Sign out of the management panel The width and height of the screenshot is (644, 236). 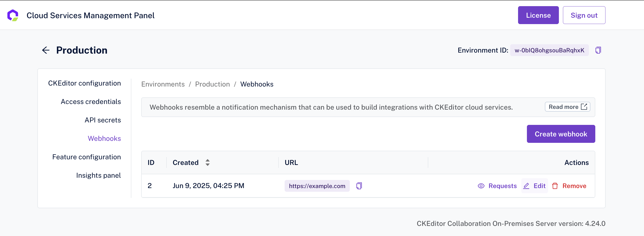584,15
